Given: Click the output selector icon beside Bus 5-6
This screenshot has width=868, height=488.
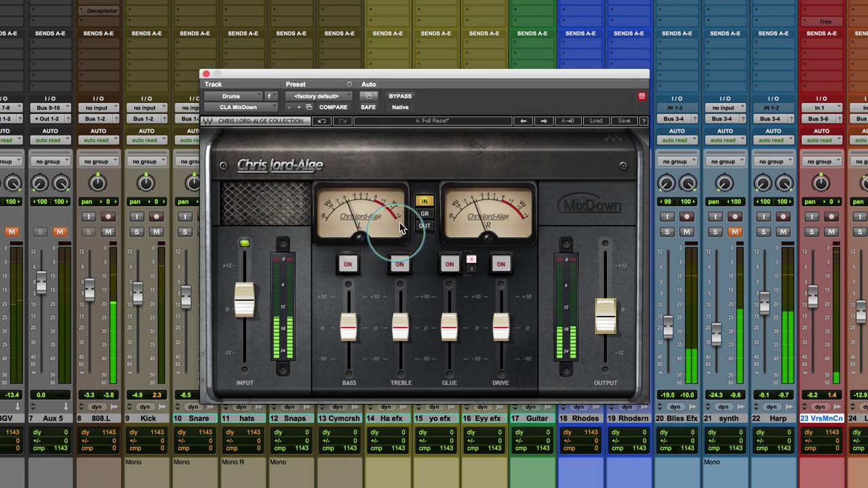Looking at the screenshot, I should point(841,119).
